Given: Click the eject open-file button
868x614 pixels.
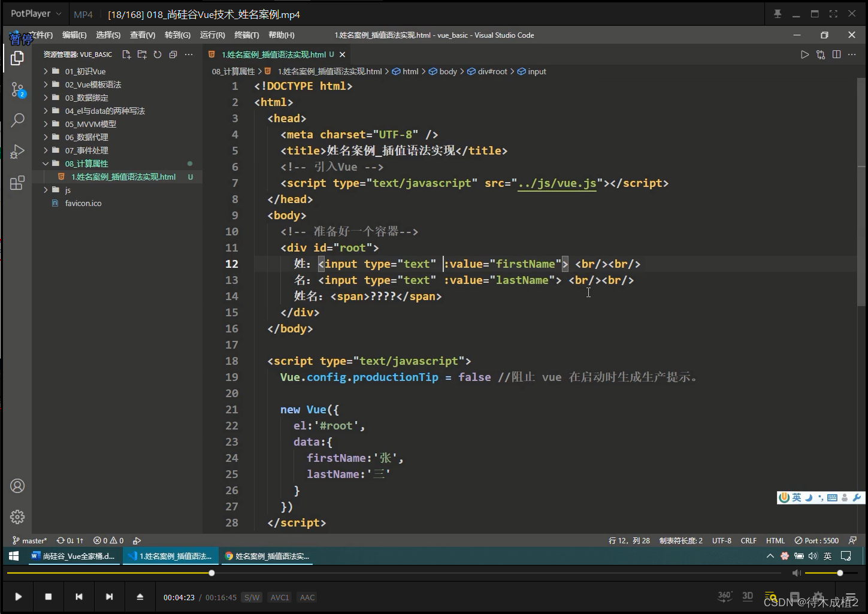Looking at the screenshot, I should (140, 597).
